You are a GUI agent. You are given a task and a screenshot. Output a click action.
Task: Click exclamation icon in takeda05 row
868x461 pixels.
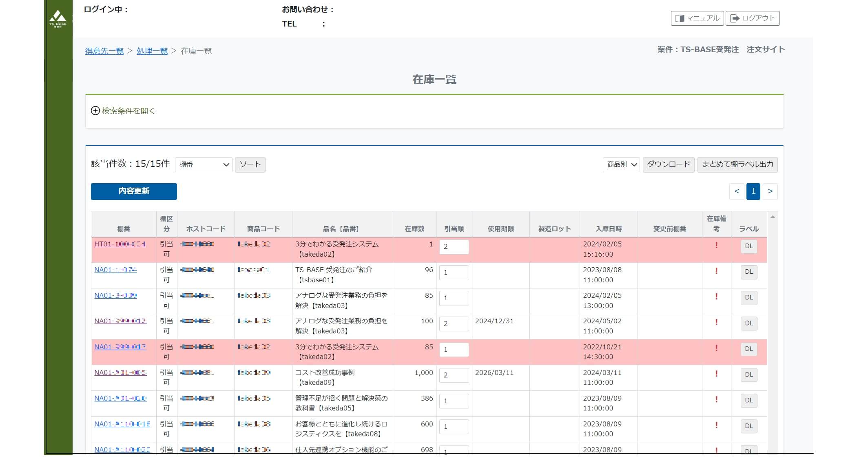click(x=716, y=399)
